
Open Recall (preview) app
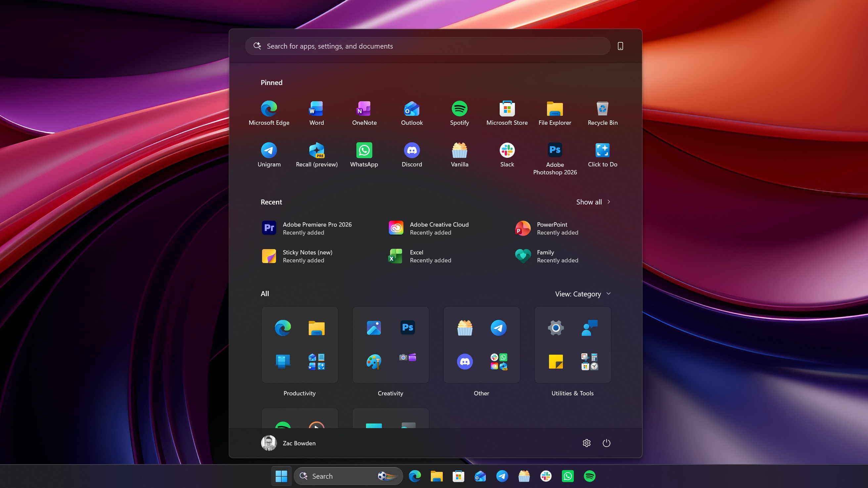coord(316,155)
